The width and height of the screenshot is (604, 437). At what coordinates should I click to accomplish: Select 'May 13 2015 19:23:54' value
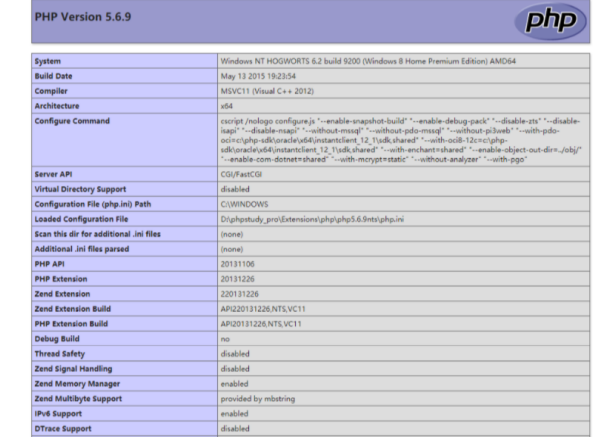pyautogui.click(x=258, y=76)
